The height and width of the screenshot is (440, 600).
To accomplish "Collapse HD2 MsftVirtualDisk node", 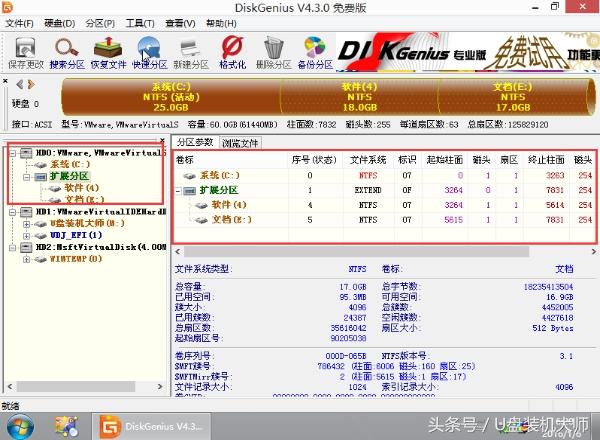I will (13, 248).
